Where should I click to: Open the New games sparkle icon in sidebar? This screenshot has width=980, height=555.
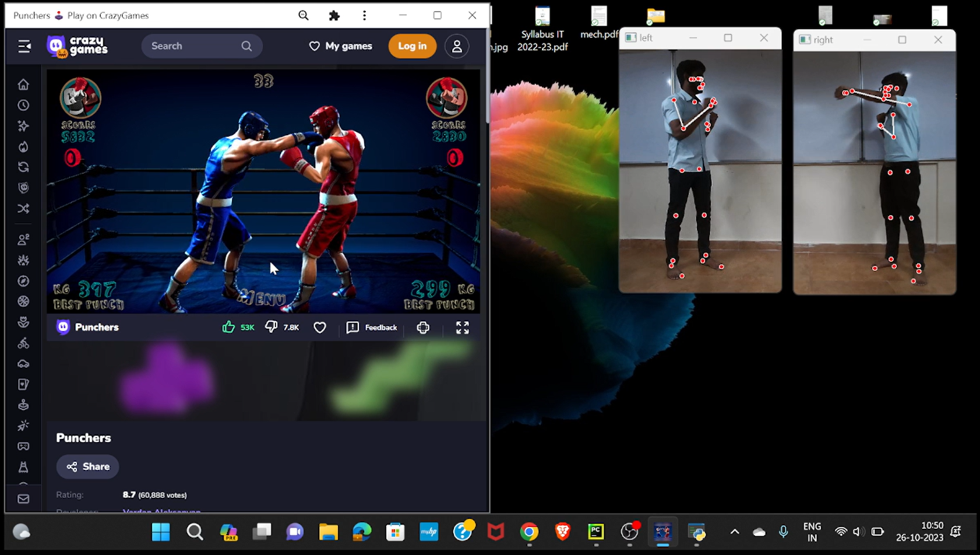coord(23,126)
